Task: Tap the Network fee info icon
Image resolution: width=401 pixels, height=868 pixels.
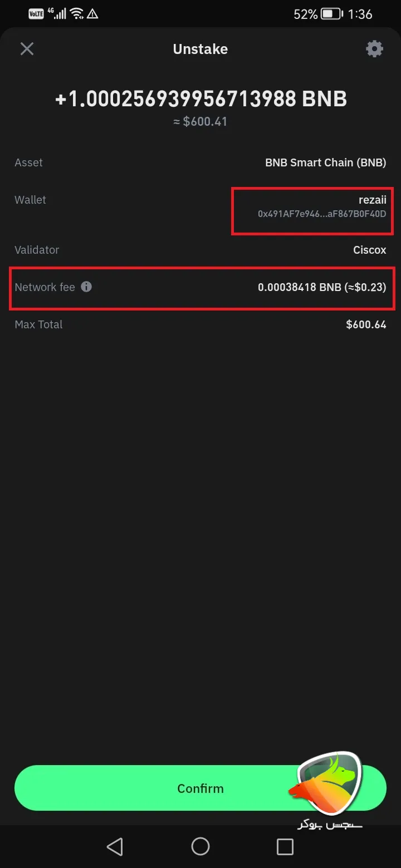Action: click(x=86, y=287)
